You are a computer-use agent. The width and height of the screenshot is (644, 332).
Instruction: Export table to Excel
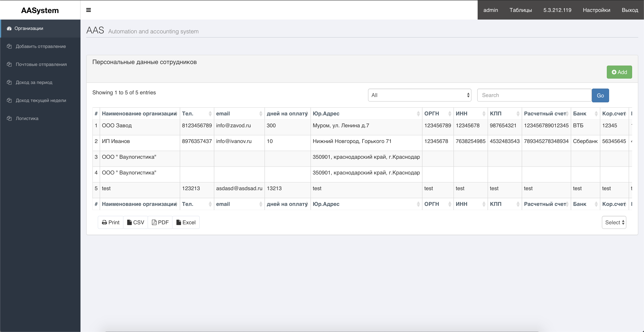coord(186,222)
